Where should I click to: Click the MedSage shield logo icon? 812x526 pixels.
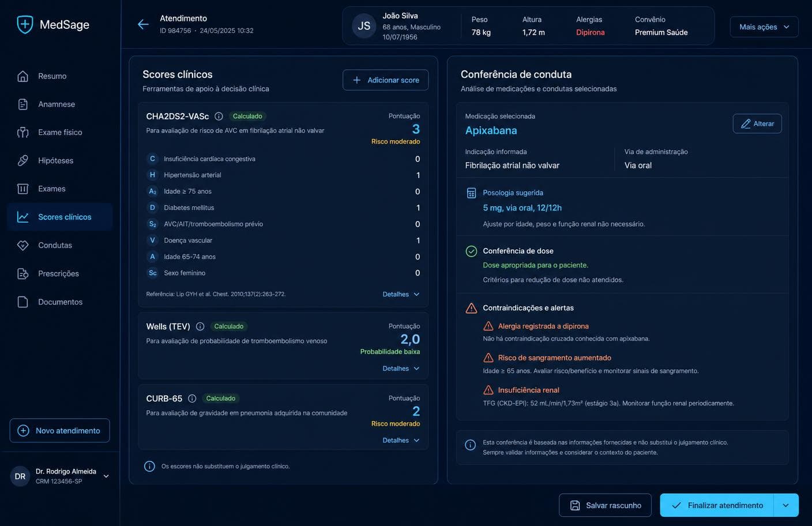(x=25, y=24)
